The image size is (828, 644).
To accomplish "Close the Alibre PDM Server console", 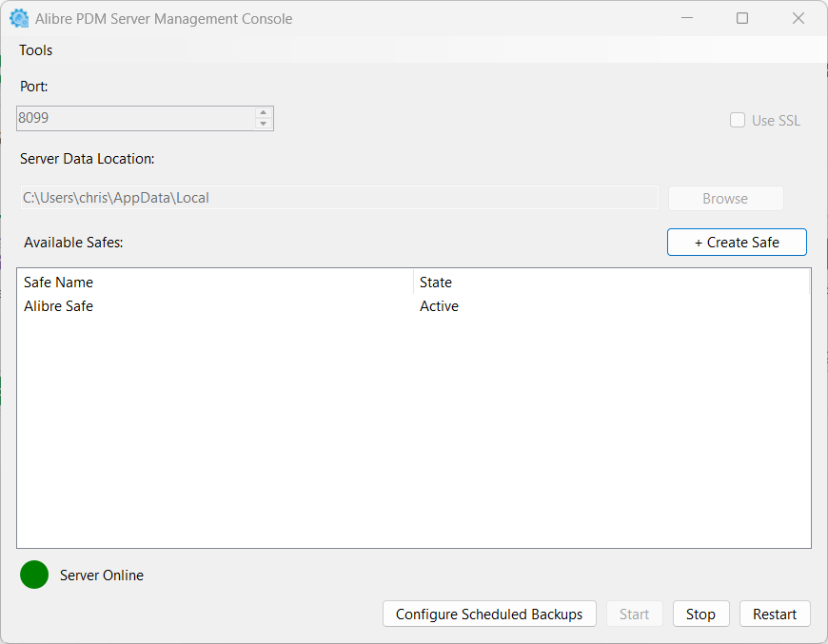I will (798, 19).
